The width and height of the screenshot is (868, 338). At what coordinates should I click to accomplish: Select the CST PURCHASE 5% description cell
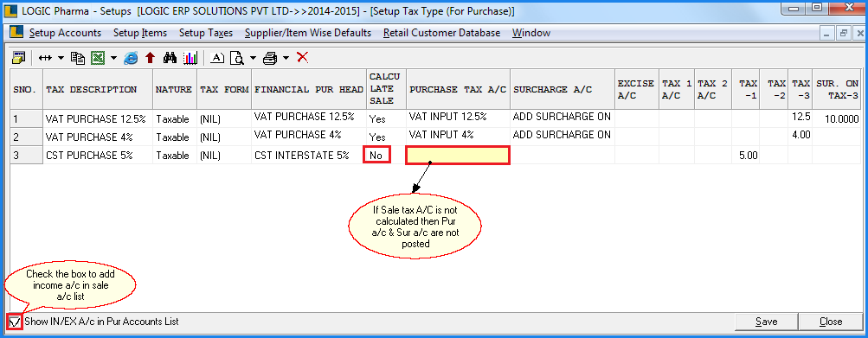coord(98,156)
